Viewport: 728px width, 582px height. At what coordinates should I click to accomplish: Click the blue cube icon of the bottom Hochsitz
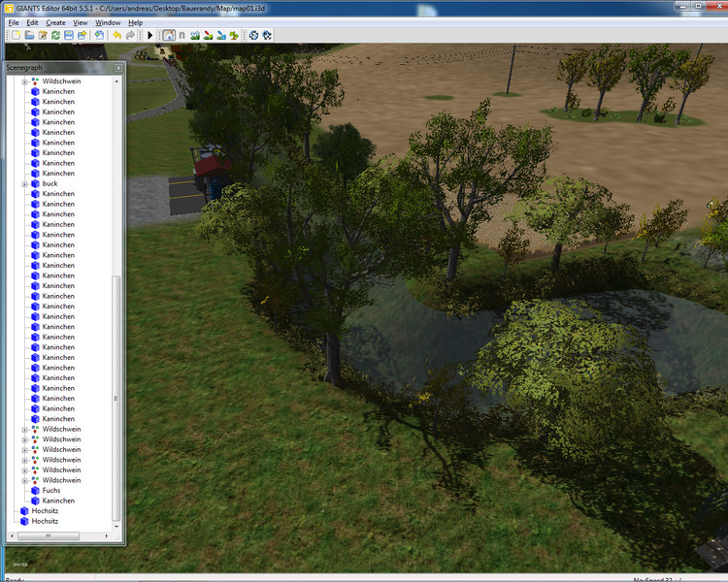24,521
